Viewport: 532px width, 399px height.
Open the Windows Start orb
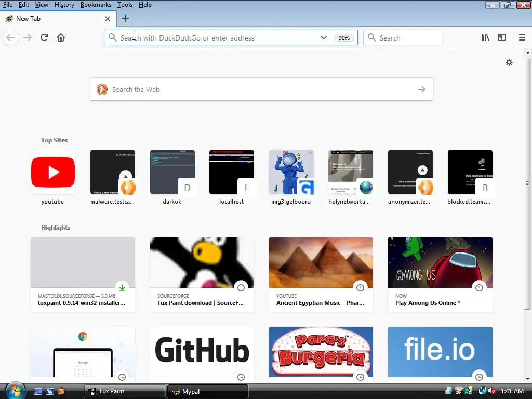[x=15, y=391]
